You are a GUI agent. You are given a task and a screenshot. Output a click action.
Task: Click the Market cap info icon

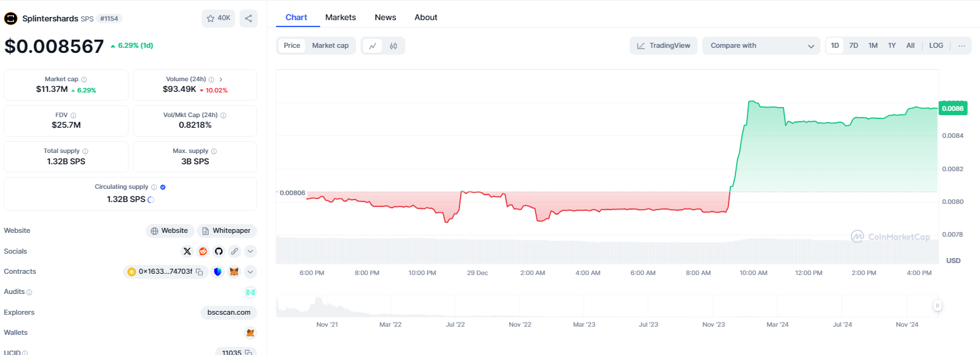tap(84, 79)
